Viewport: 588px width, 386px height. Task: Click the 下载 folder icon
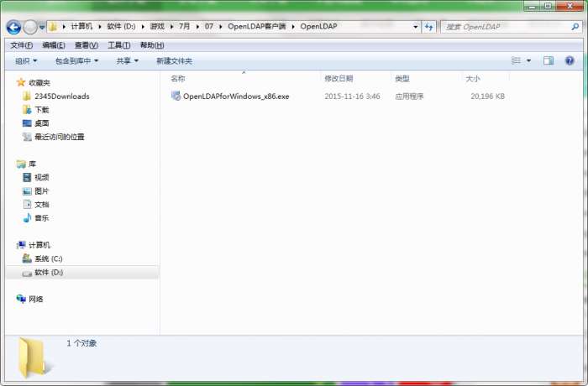click(27, 110)
